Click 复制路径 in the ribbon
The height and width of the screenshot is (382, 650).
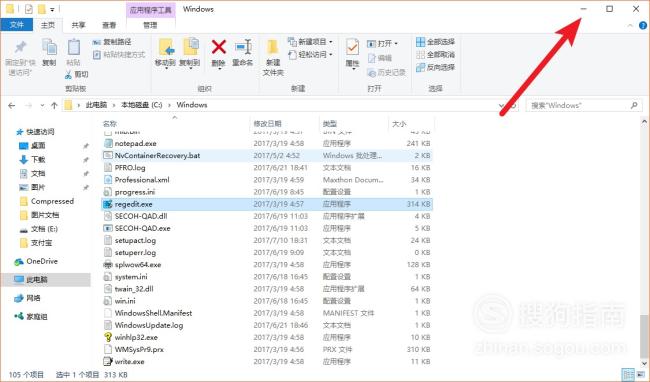point(112,42)
